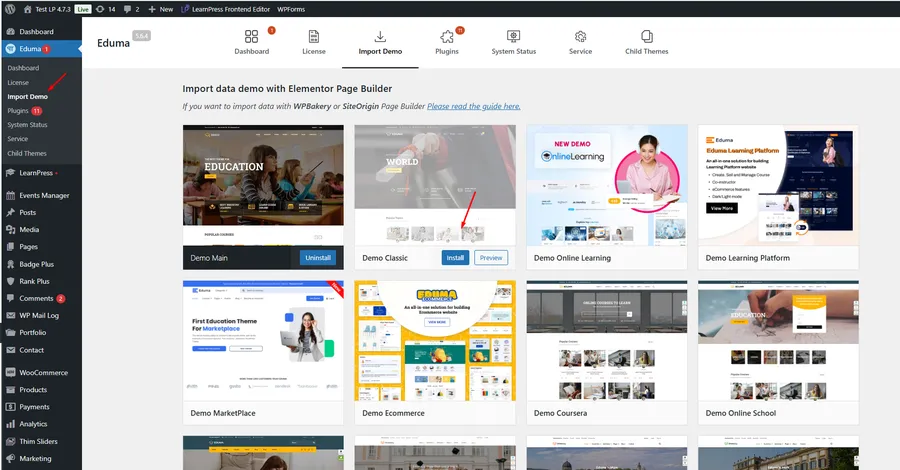Click the + New item in admin bar
Image resolution: width=900 pixels, height=470 pixels.
pos(160,8)
